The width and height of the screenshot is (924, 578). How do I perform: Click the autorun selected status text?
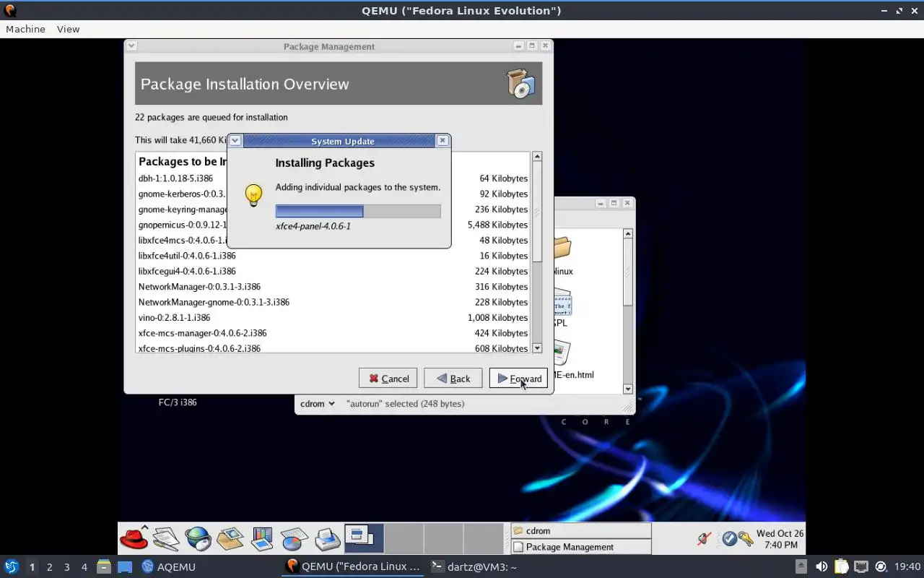click(x=405, y=404)
